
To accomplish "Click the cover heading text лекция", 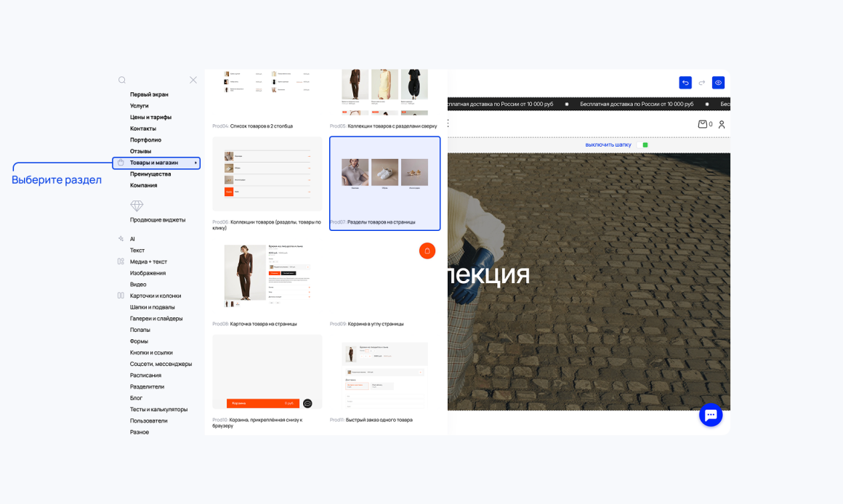I will point(488,275).
